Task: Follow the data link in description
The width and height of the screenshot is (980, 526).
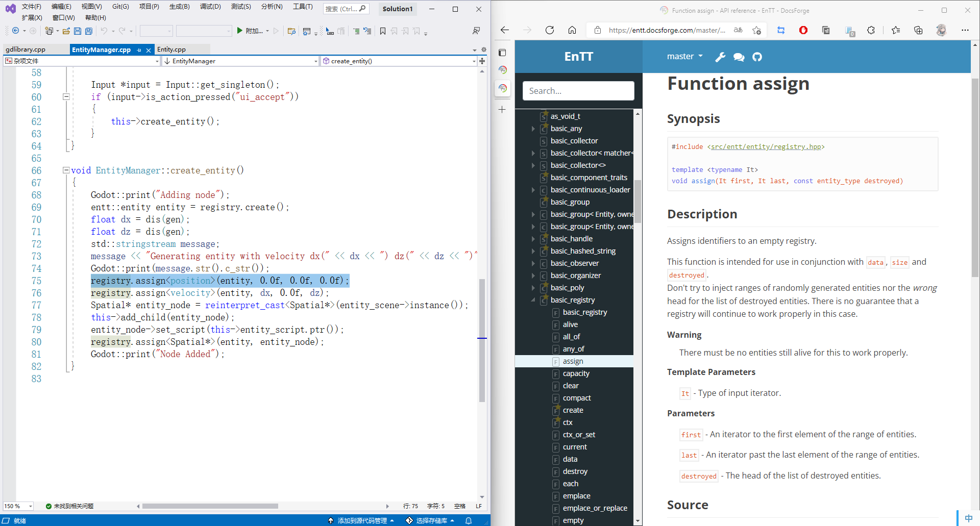Action: [875, 262]
